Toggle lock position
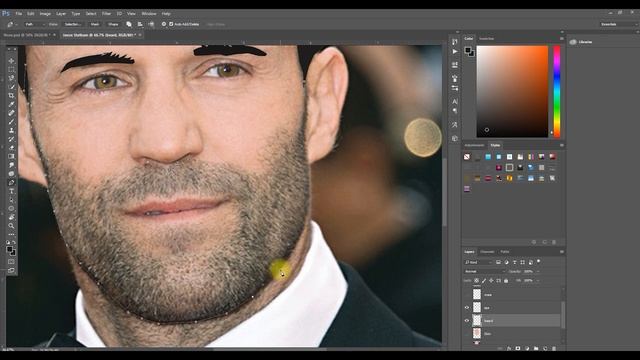 (x=491, y=281)
